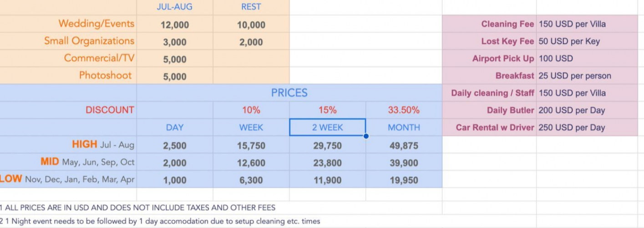Viewport: 644px width, 228px height.
Task: Select the selected '2 WEEK' header cell
Action: click(327, 128)
